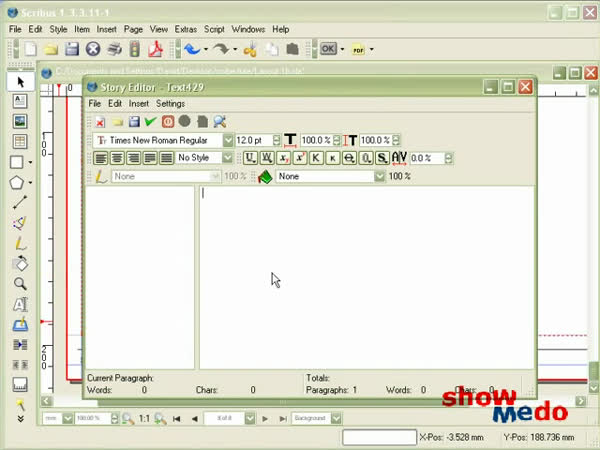Click the Print icon in main toolbar
600x450 pixels.
[114, 49]
